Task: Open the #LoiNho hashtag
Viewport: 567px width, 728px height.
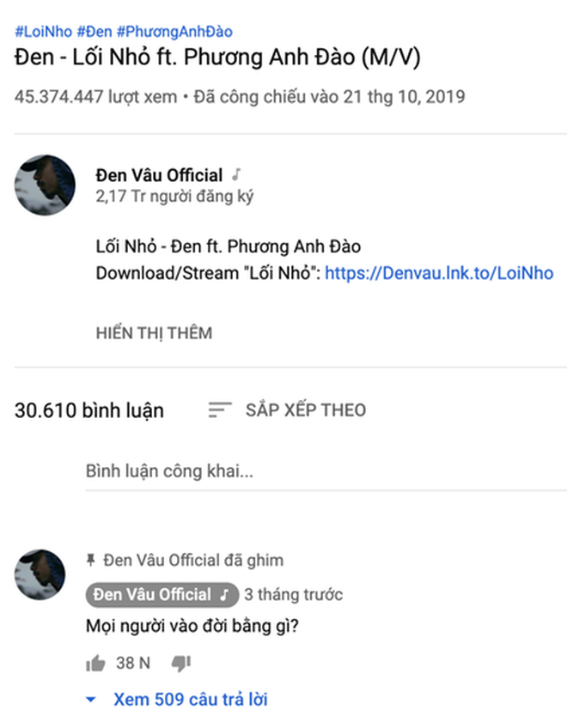Action: click(x=42, y=32)
